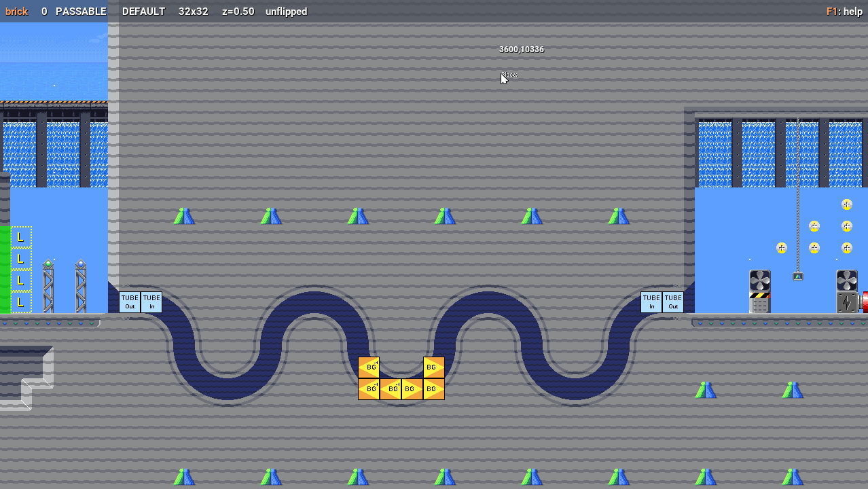Image resolution: width=868 pixels, height=489 pixels.
Task: Select the item box hanging from the chain
Action: pyautogui.click(x=798, y=276)
